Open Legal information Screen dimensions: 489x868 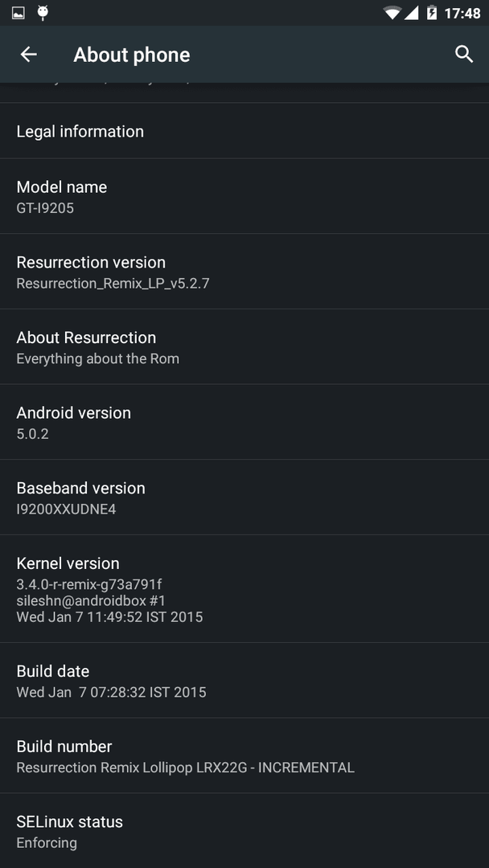[244, 131]
